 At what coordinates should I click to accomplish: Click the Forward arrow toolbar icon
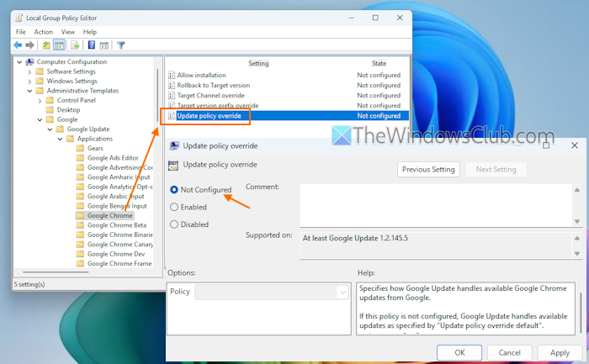point(30,45)
